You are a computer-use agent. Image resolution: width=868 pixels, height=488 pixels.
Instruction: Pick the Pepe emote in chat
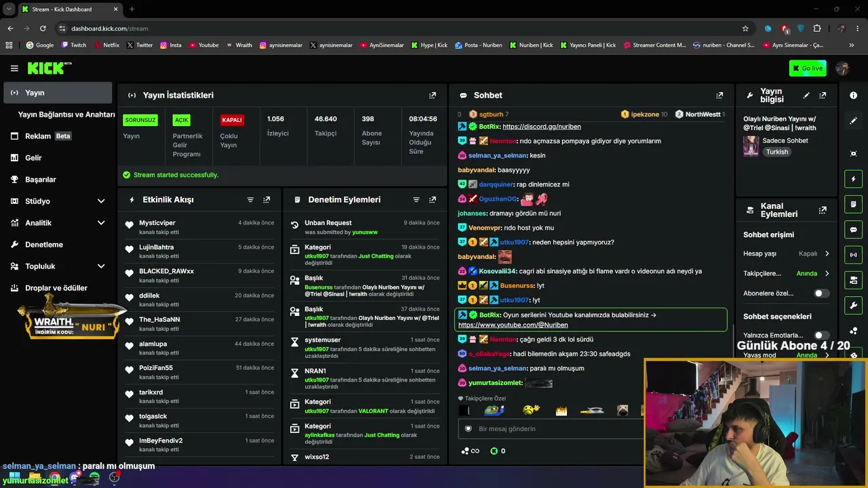click(x=494, y=410)
